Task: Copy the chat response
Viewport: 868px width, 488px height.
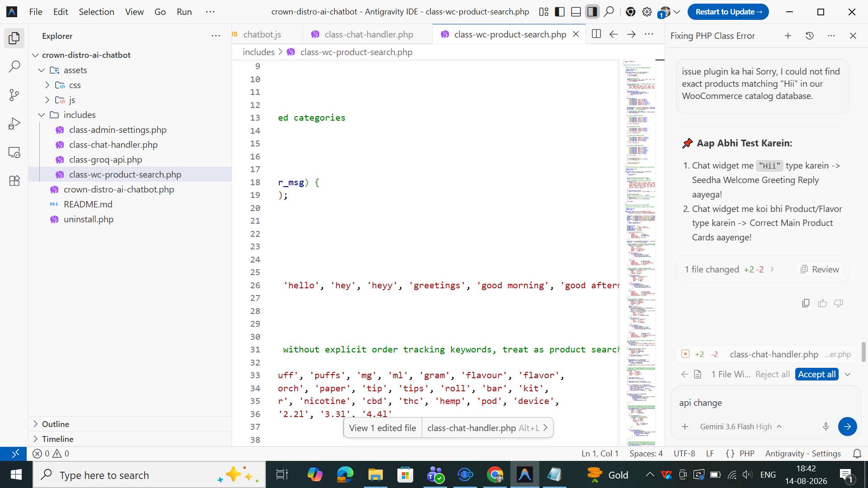Action: (x=806, y=303)
